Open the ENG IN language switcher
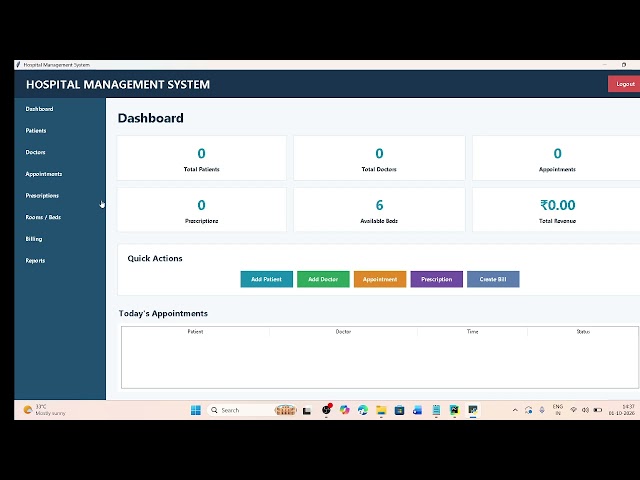This screenshot has height=480, width=640. tap(558, 410)
